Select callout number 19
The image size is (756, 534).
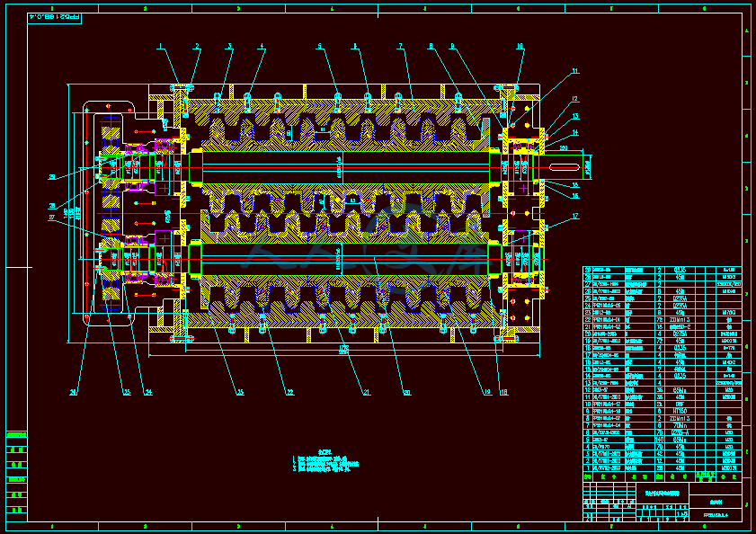(x=487, y=392)
